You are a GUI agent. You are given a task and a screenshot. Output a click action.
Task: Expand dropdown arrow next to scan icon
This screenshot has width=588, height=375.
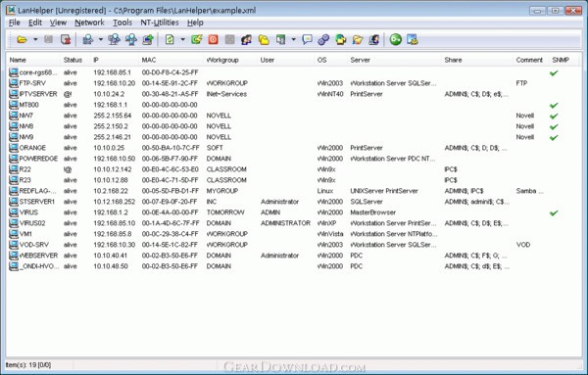pyautogui.click(x=101, y=39)
